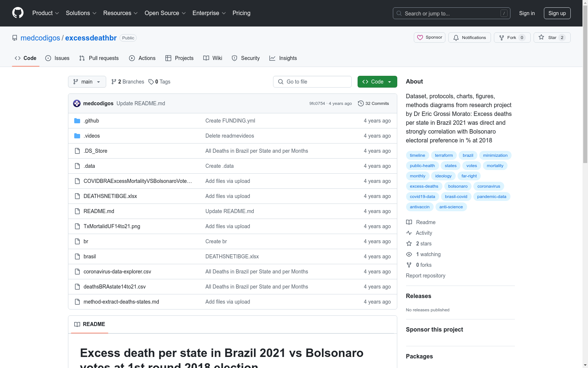The image size is (588, 368).
Task: Click the public-health topic tag
Action: 422,166
